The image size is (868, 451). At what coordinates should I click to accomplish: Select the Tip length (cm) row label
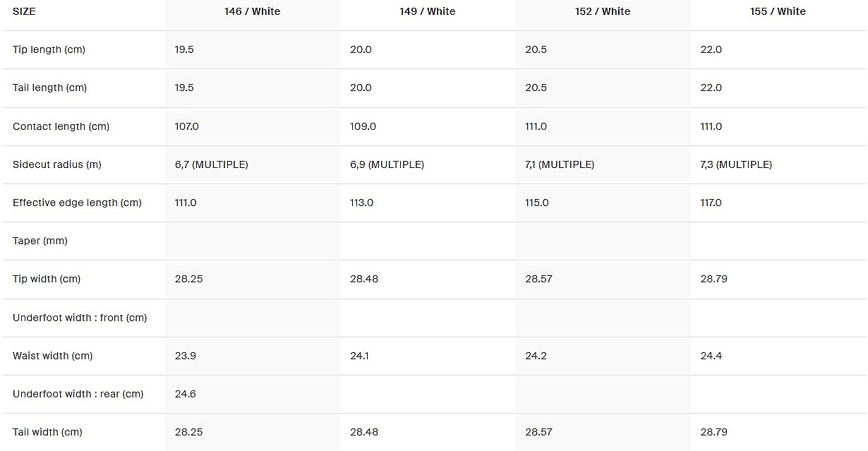[49, 49]
